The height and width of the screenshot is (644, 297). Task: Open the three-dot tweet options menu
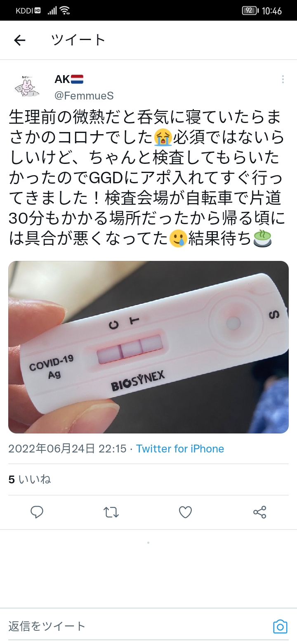(283, 79)
